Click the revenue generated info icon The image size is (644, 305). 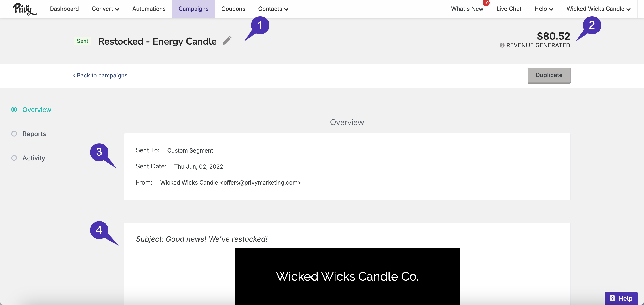502,45
